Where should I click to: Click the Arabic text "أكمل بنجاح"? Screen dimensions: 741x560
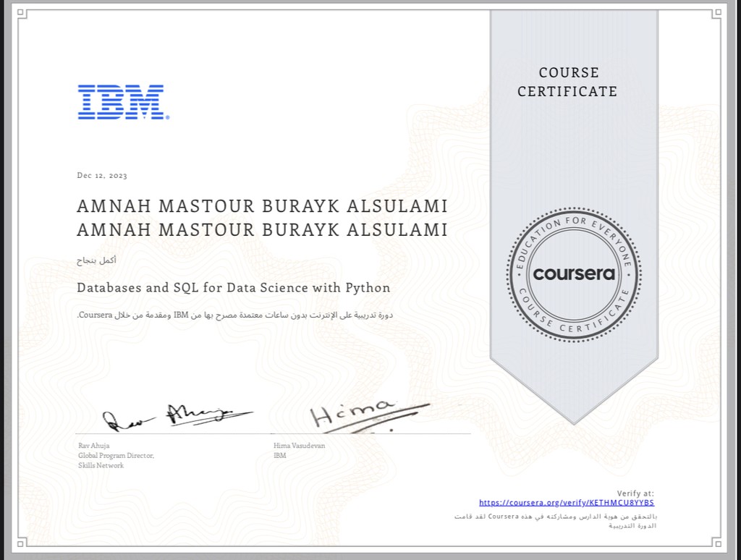[96, 260]
